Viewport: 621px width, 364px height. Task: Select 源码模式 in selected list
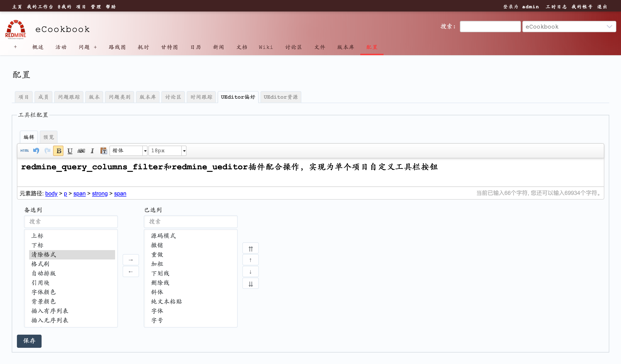(x=192, y=236)
